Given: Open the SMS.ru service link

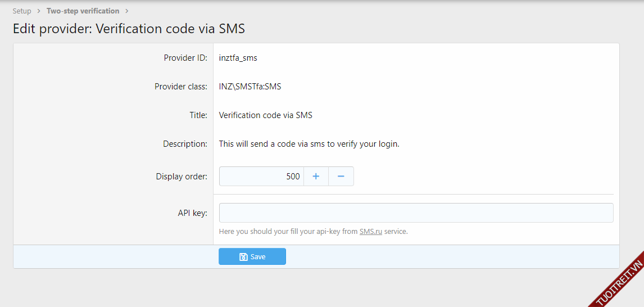Looking at the screenshot, I should [370, 231].
